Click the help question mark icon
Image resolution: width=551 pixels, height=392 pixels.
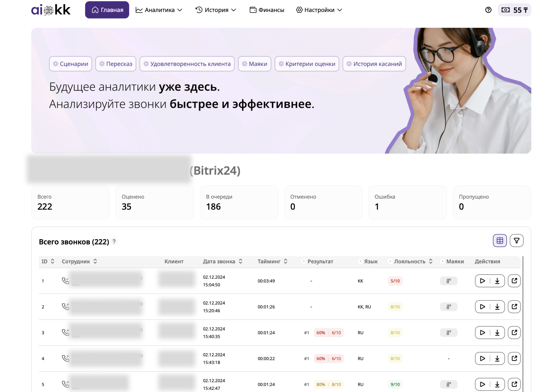coord(488,10)
